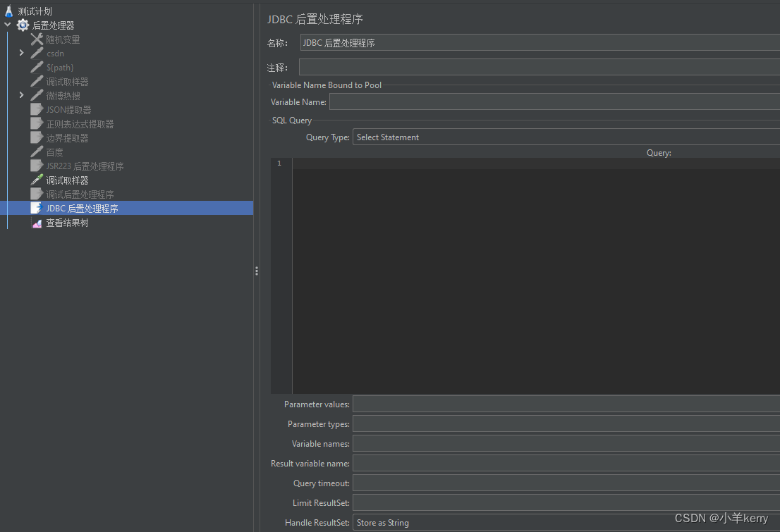Image resolution: width=780 pixels, height=532 pixels.
Task: Click the 正则表达式提取器 icon
Action: point(37,123)
